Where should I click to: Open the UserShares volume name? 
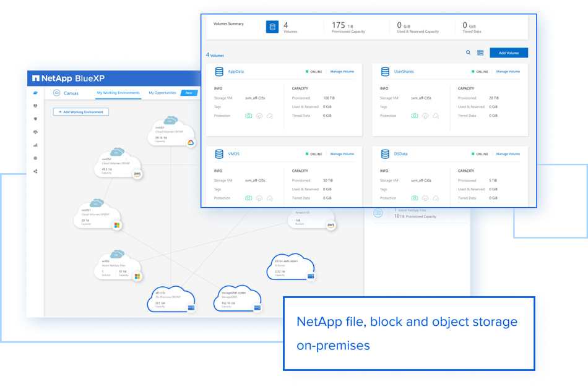404,72
